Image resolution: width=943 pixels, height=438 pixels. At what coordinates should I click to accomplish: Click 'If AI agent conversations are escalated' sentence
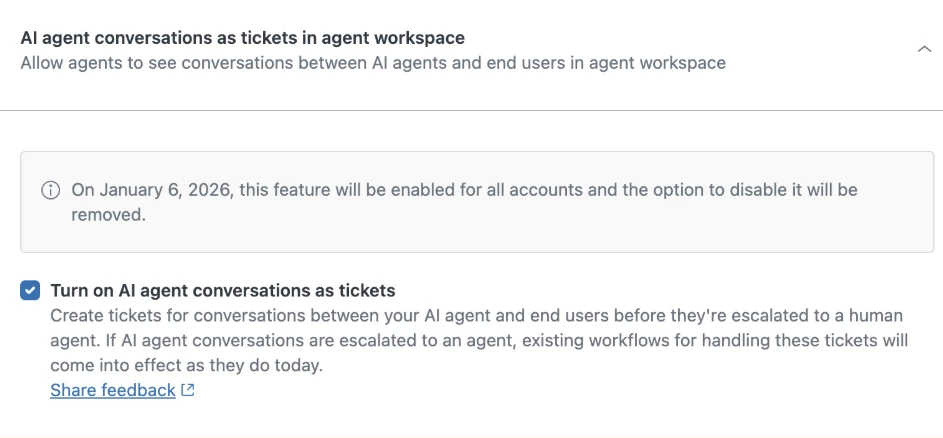(270, 341)
